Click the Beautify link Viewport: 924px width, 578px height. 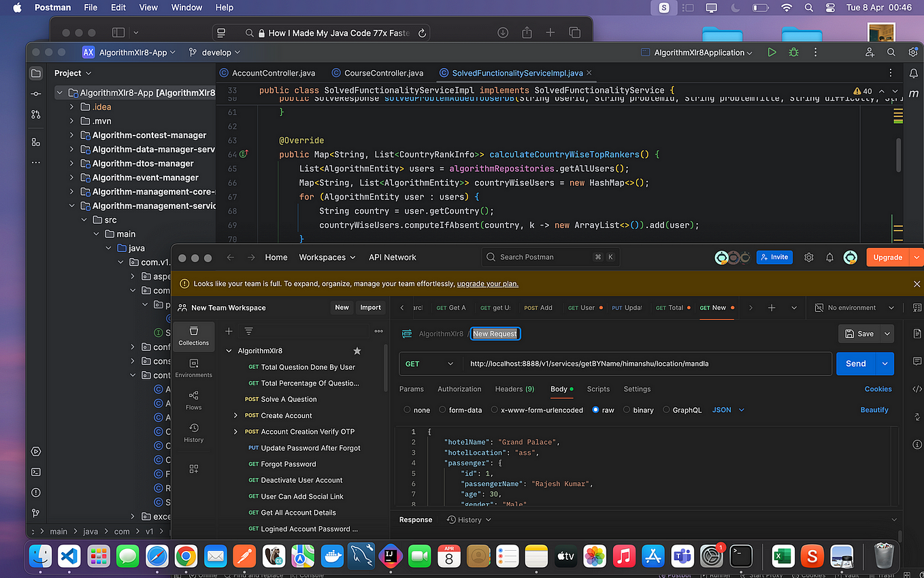point(874,410)
